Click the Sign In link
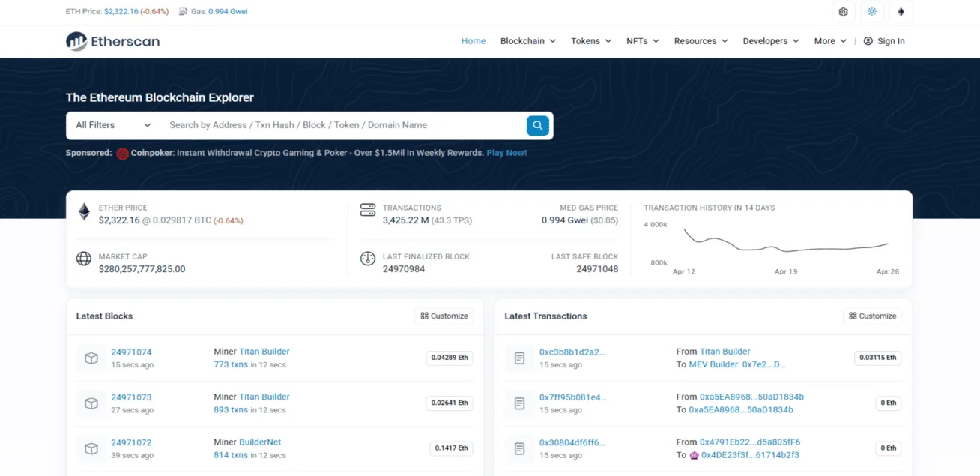Image resolution: width=980 pixels, height=476 pixels. (891, 41)
